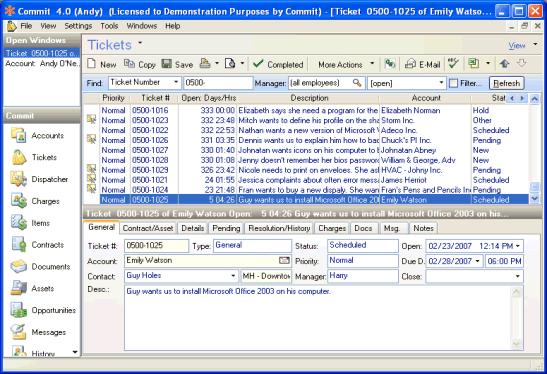Open the File menu
The height and width of the screenshot is (374, 547).
(26, 26)
